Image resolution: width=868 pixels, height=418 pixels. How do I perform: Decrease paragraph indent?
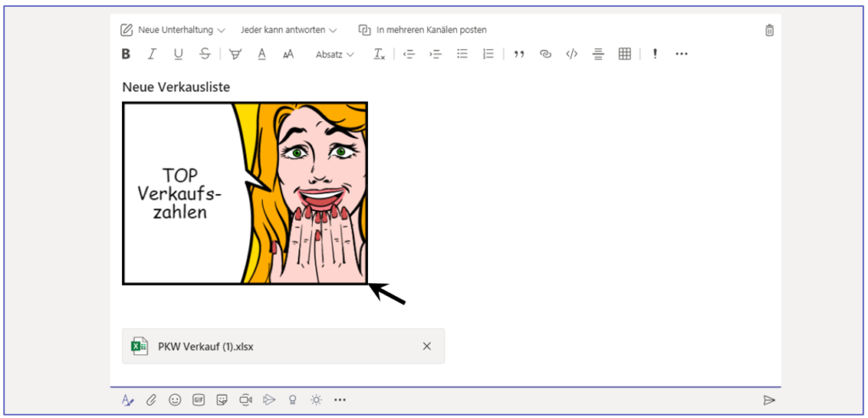[409, 54]
